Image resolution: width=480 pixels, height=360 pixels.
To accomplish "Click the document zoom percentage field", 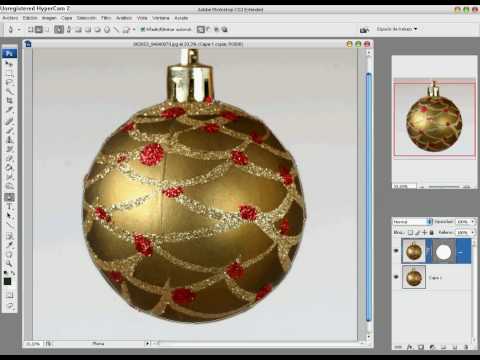I will coord(33,343).
